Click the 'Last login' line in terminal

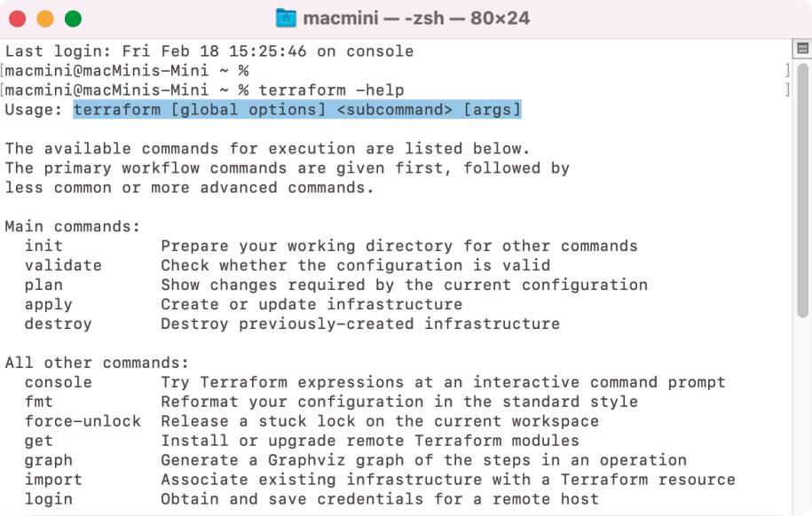pos(209,51)
